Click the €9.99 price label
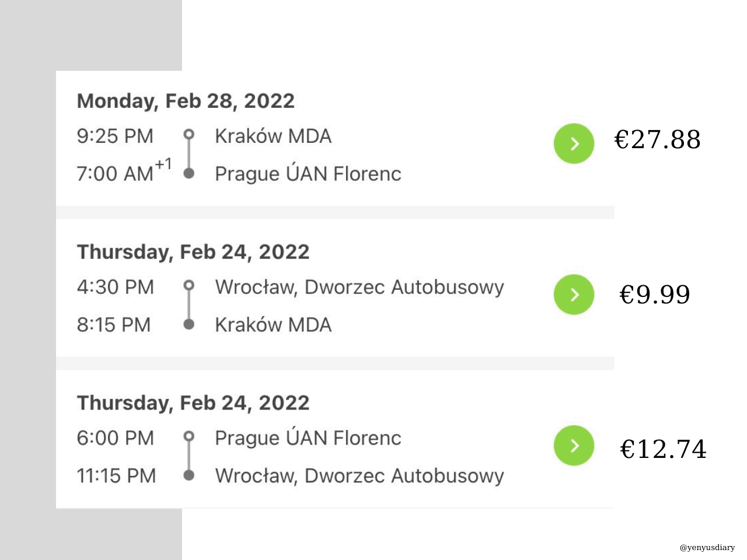Screen dimensions: 747x560 click(654, 295)
